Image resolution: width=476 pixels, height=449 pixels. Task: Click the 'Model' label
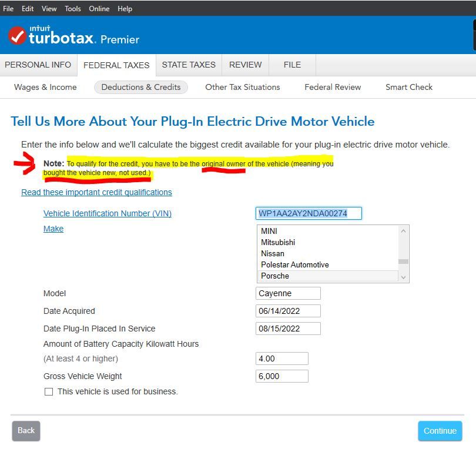[x=55, y=293]
